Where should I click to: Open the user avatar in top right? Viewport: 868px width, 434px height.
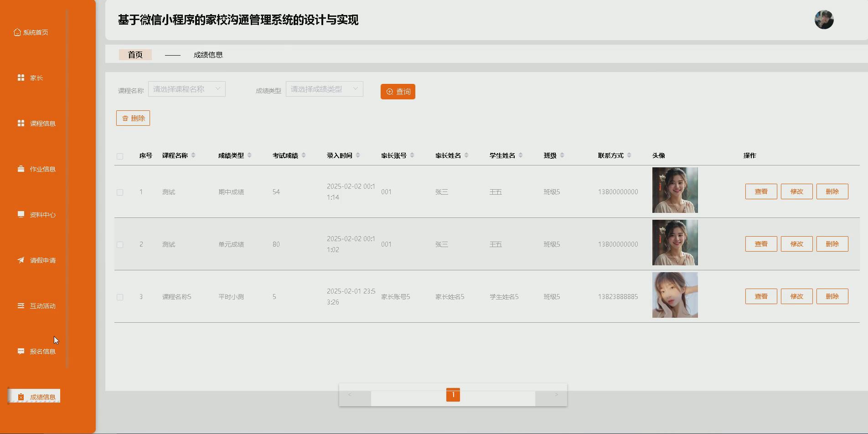pos(824,20)
